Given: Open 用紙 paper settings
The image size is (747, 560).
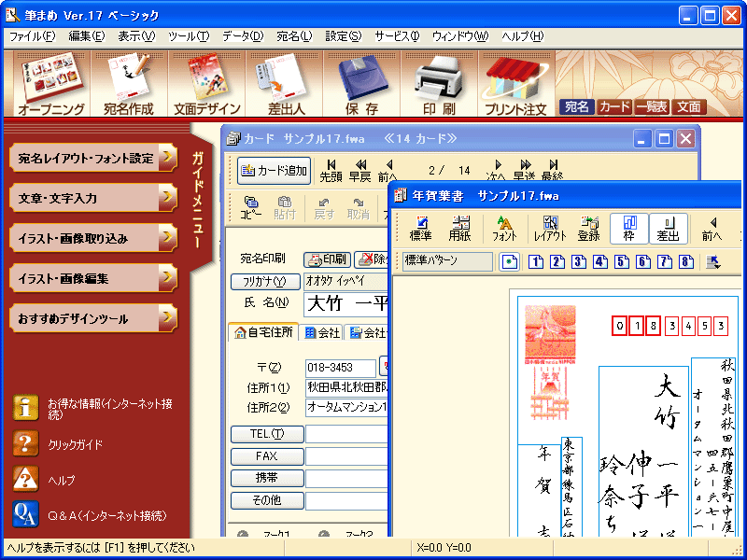Looking at the screenshot, I should 461,229.
